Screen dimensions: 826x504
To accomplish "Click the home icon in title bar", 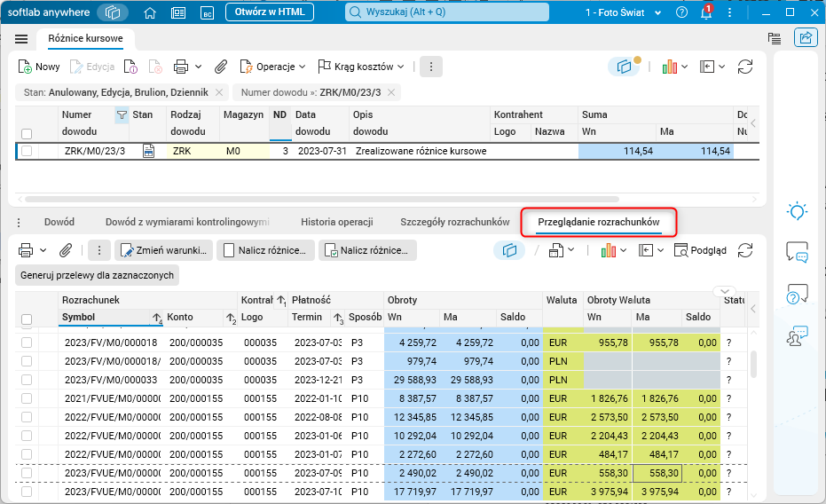I will point(150,12).
